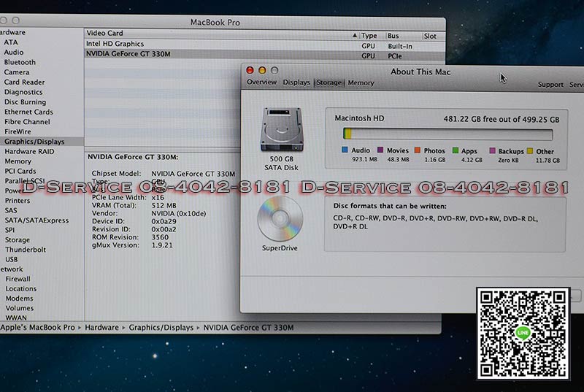584x392 pixels.
Task: Select SPI in the sidebar
Action: [9, 230]
